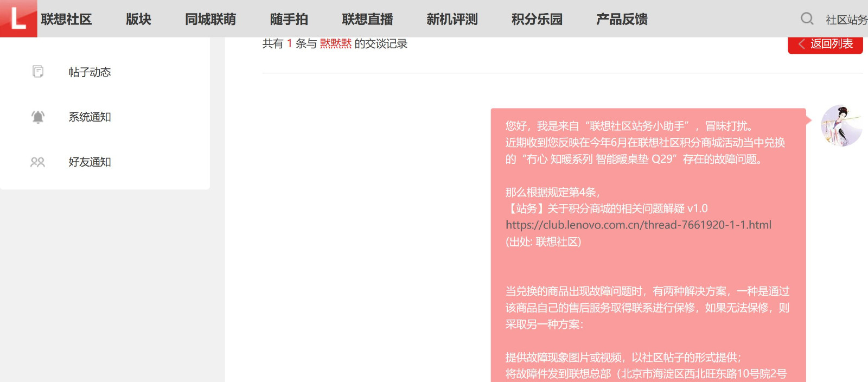This screenshot has height=382, width=868.
Task: Open the sender's avatar picture
Action: (841, 125)
